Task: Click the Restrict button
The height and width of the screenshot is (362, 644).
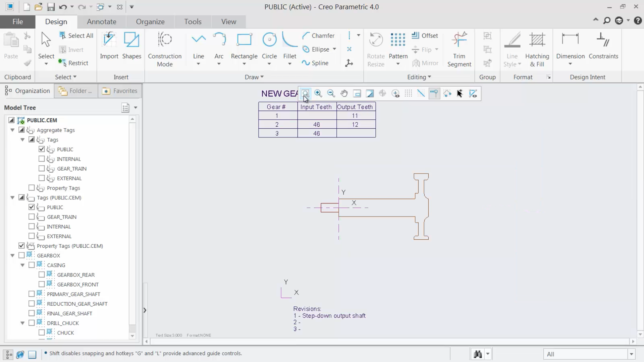Action: pyautogui.click(x=73, y=63)
